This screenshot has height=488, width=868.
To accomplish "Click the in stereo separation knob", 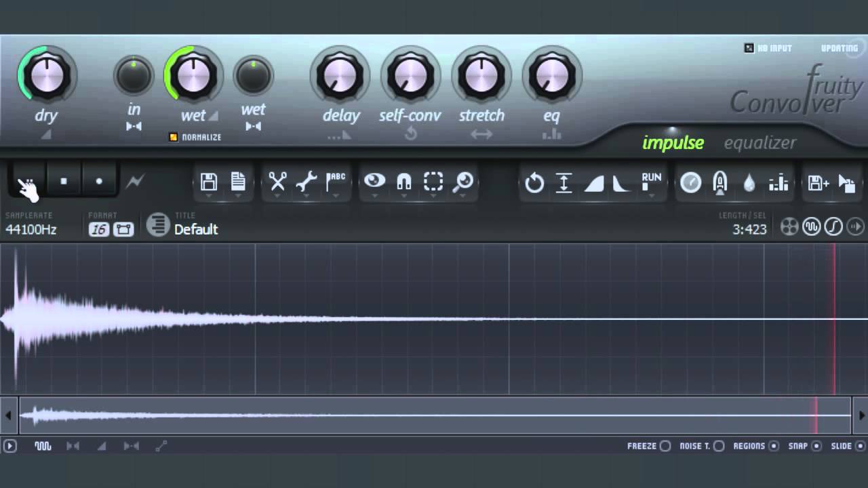I will (x=134, y=76).
